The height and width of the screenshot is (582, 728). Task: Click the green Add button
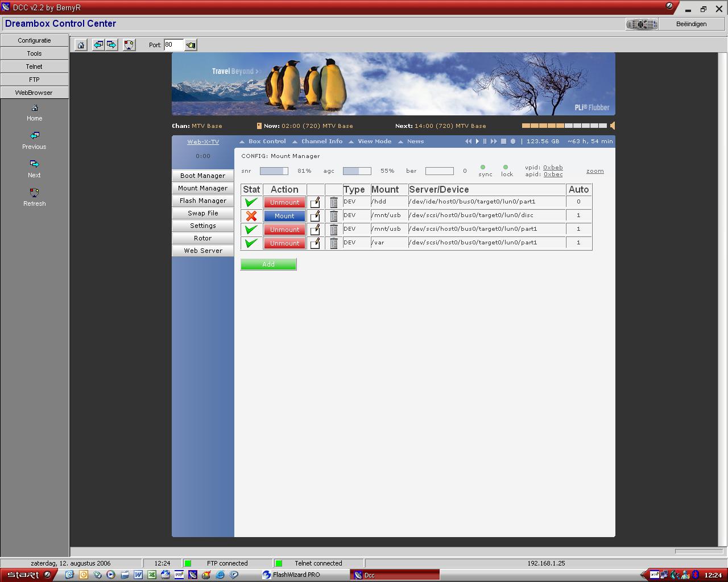268,264
